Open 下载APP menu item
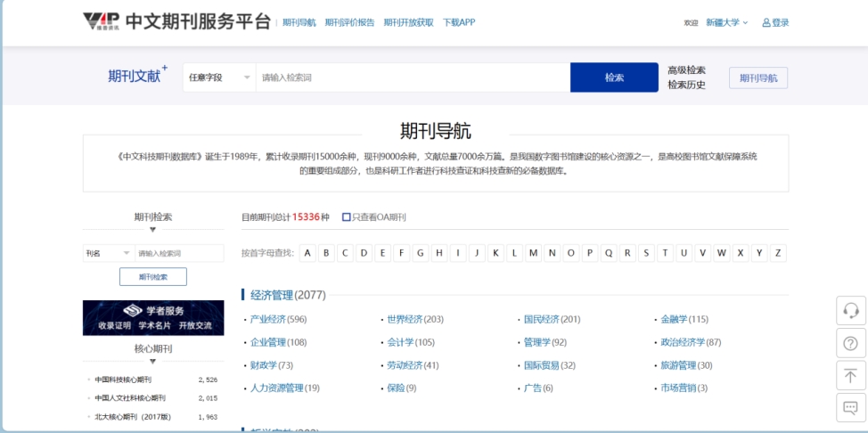The width and height of the screenshot is (868, 433). [x=459, y=22]
